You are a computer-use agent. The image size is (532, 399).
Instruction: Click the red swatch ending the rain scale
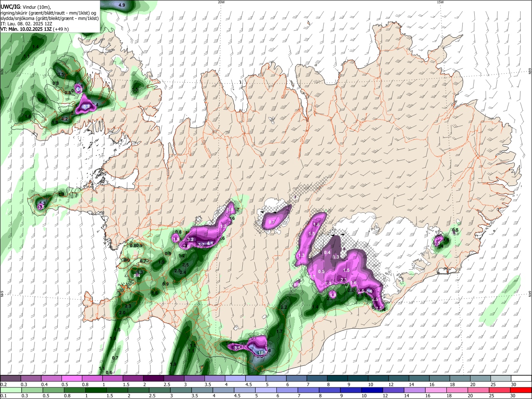pos(521,390)
